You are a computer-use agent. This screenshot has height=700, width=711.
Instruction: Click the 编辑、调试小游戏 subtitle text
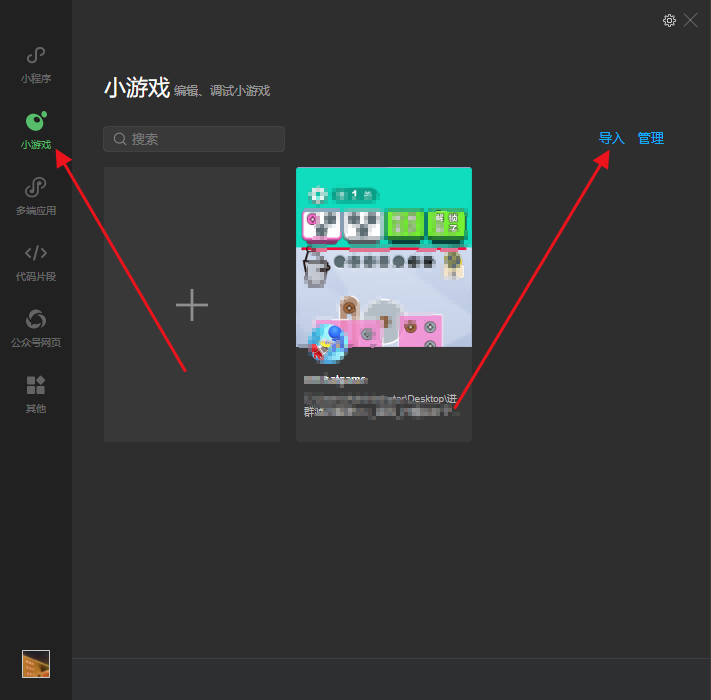(x=222, y=91)
